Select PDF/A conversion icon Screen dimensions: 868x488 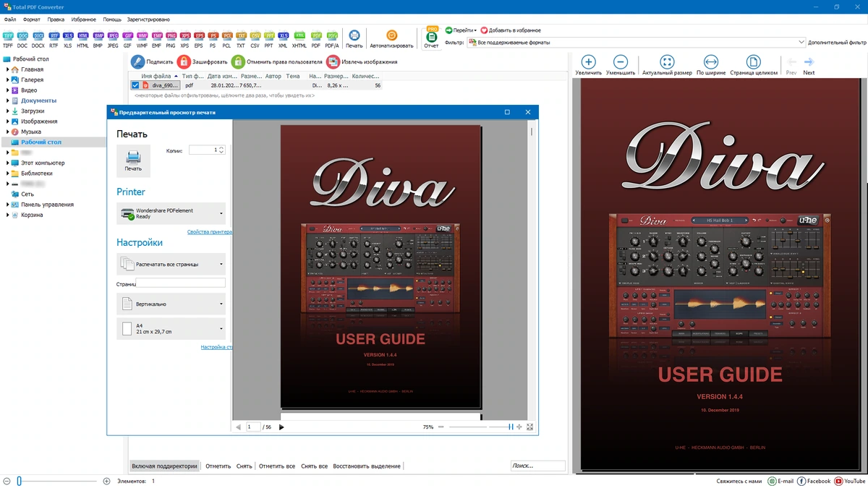pyautogui.click(x=332, y=39)
